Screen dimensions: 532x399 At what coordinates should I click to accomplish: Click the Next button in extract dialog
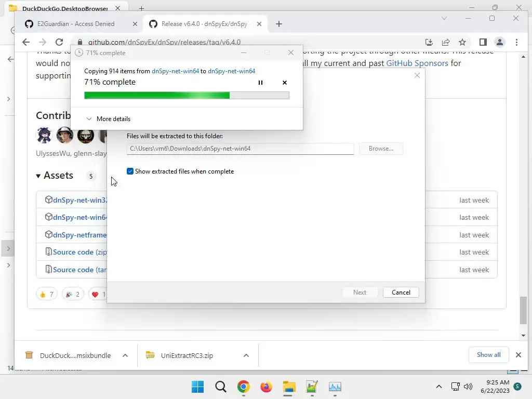[360, 292]
